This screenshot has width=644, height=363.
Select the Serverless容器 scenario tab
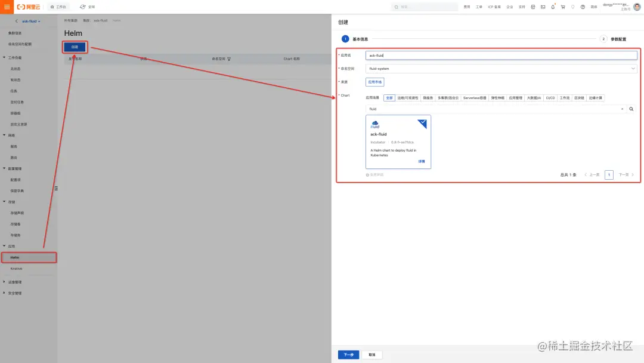pos(475,98)
